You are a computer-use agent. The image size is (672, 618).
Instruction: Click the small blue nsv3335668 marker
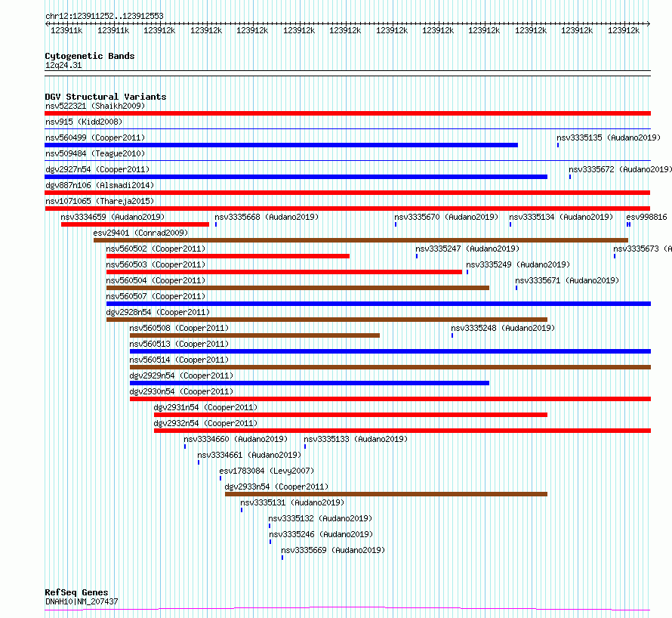pyautogui.click(x=216, y=224)
